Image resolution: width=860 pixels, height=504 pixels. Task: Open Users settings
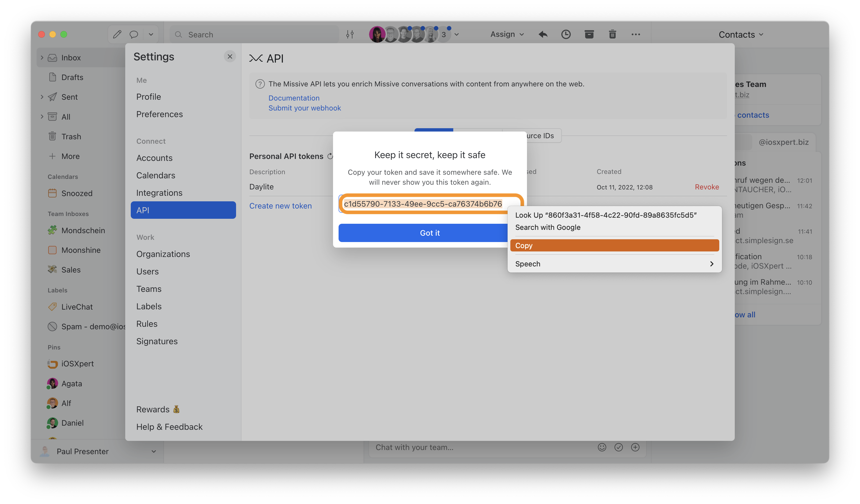coord(147,271)
